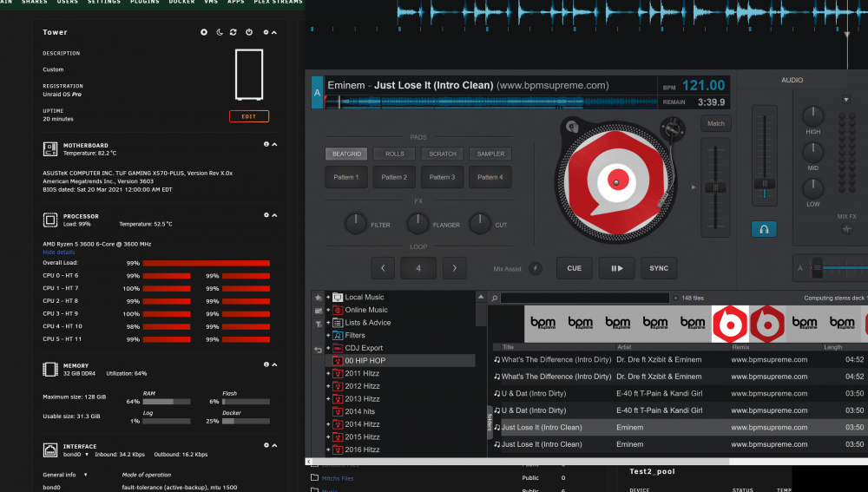Switch to the SAMPLER pads tab
The image size is (868, 492).
click(x=490, y=154)
